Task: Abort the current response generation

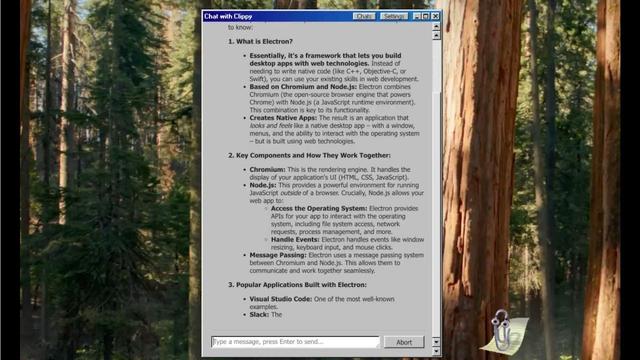Action: (404, 342)
